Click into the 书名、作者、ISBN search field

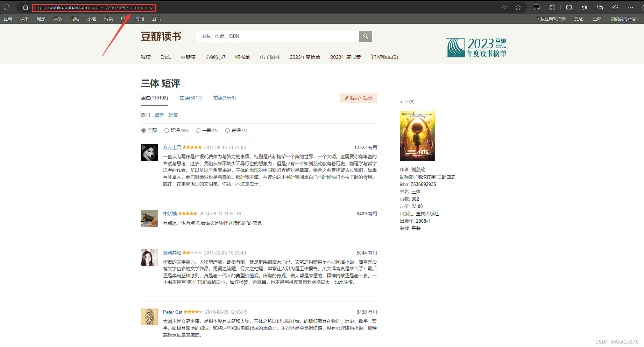click(x=278, y=36)
